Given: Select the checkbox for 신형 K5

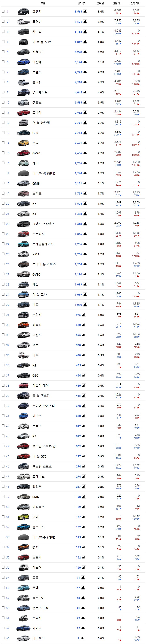Looking at the screenshot, I should [x=3, y=52].
